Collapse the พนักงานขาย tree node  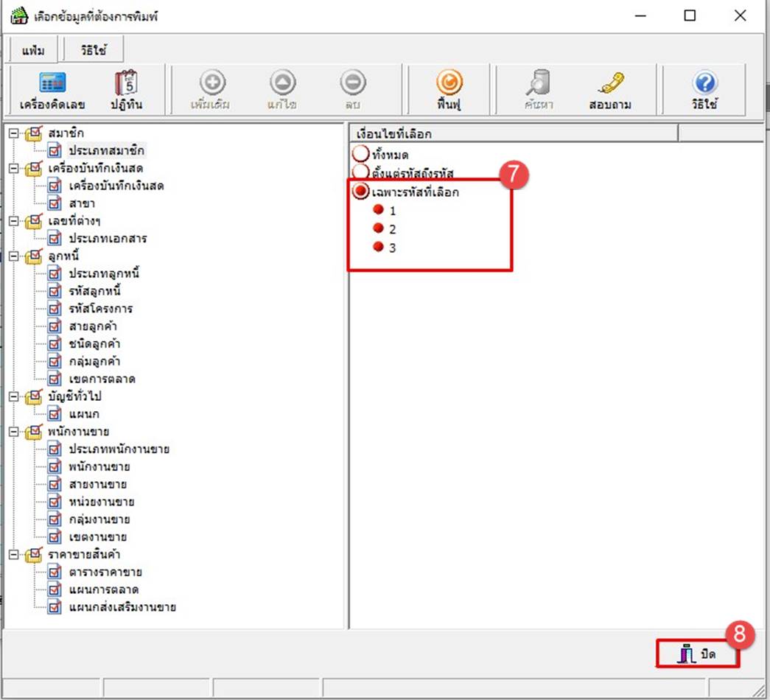13,432
